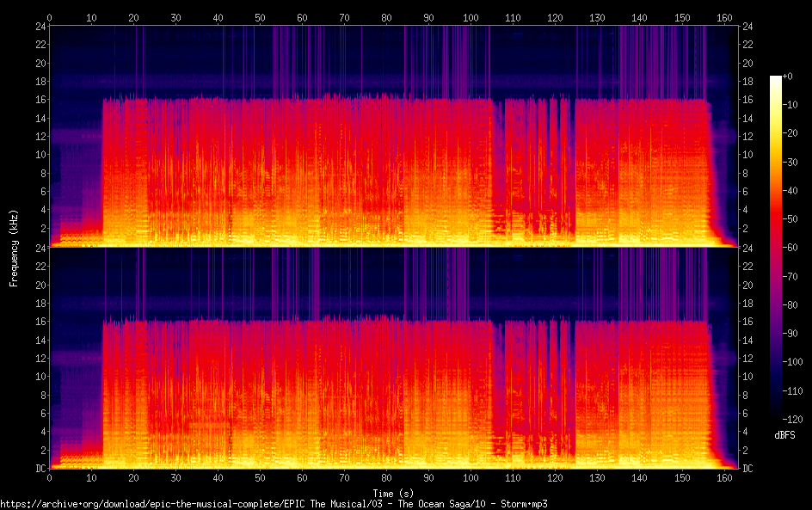Image resolution: width=812 pixels, height=510 pixels.
Task: Click the archive.org URL at the bottom
Action: 274,503
